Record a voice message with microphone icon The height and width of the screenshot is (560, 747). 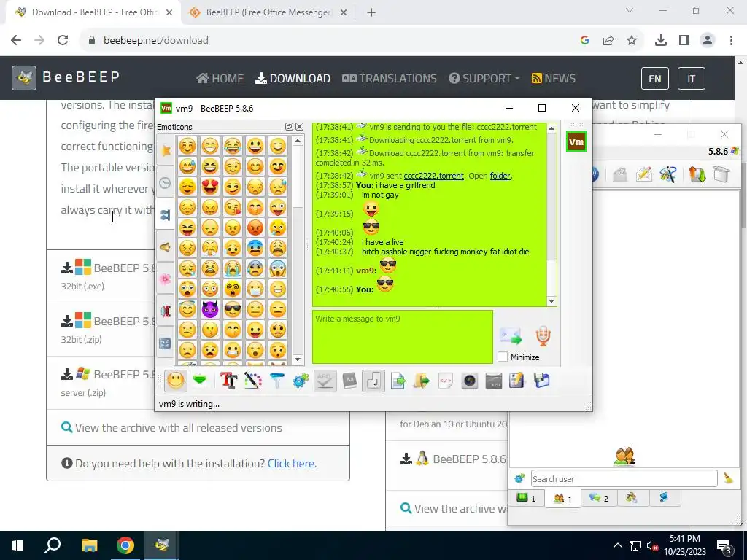pyautogui.click(x=543, y=335)
